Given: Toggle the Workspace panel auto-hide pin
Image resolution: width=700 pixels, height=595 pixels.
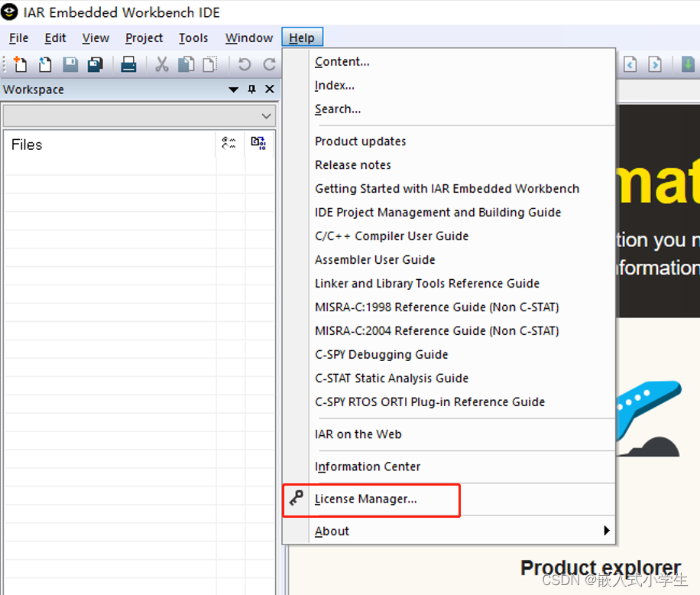Looking at the screenshot, I should 251,89.
